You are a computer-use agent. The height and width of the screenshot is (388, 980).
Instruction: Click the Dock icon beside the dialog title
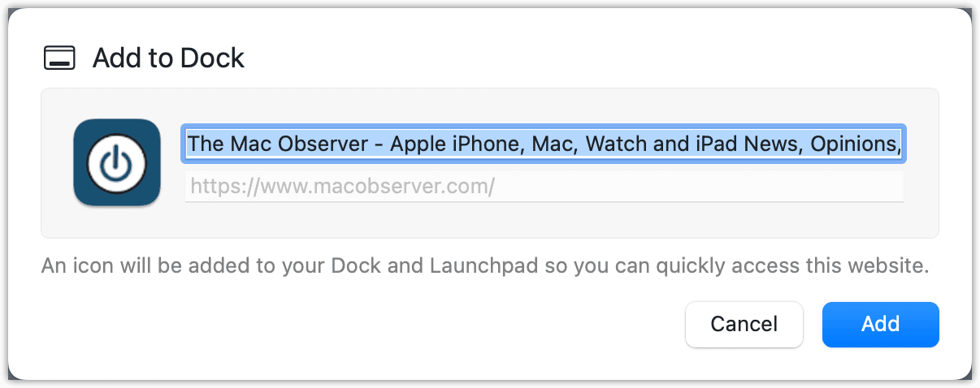59,58
